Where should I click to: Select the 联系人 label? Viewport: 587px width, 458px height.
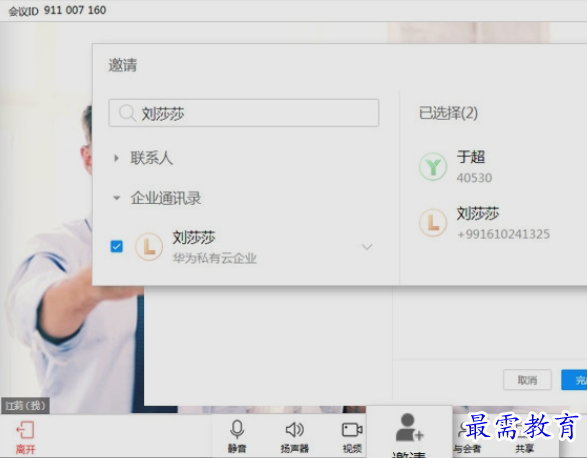(x=152, y=158)
